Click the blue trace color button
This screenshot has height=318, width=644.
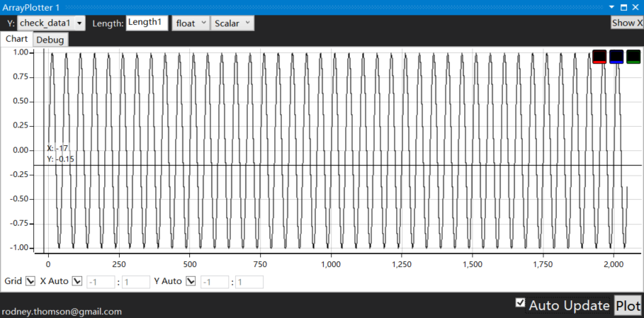(x=616, y=57)
